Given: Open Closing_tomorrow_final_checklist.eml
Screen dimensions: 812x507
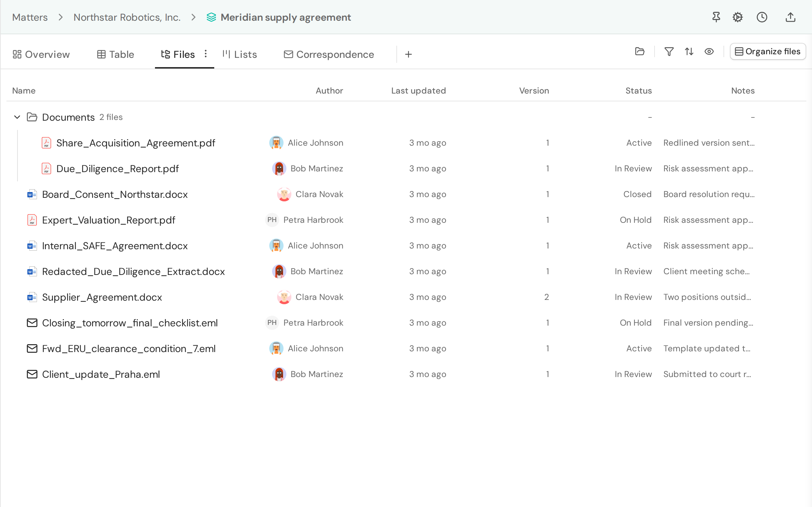Looking at the screenshot, I should 130,323.
